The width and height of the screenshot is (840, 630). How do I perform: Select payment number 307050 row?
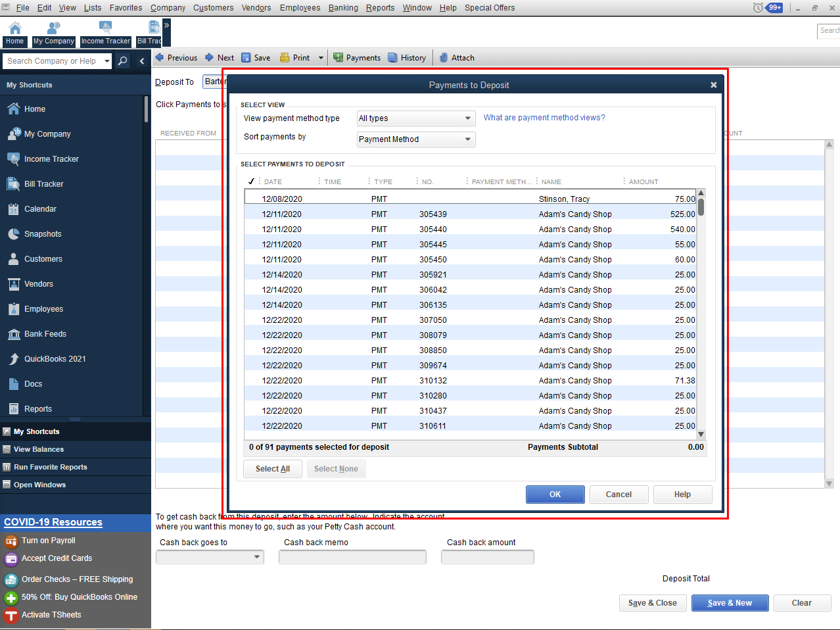pos(470,320)
